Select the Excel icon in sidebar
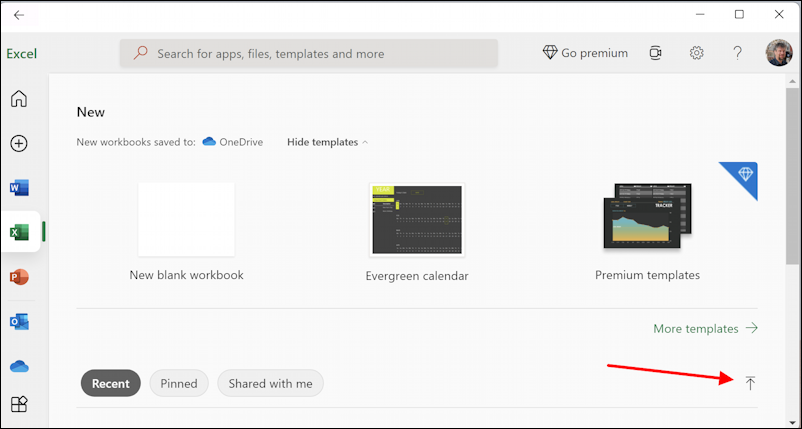The height and width of the screenshot is (429, 802). pos(19,232)
